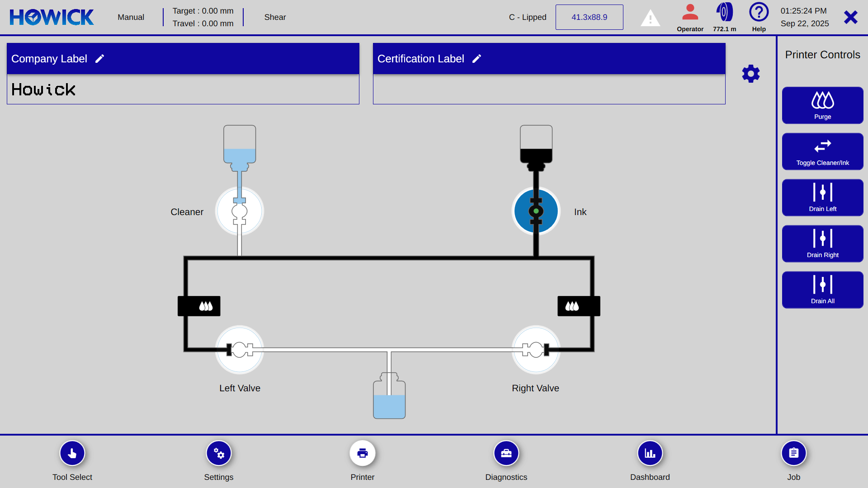Open the Settings page
Viewport: 868px width, 488px height.
click(218, 453)
